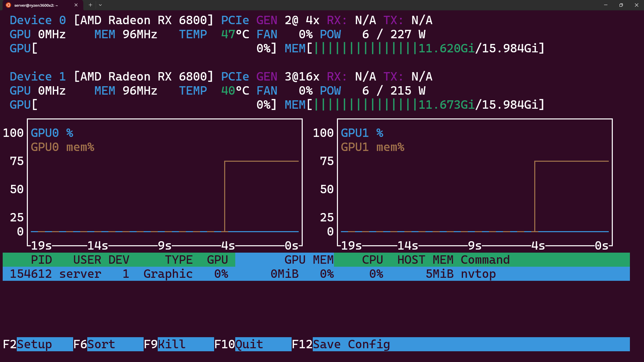This screenshot has width=644, height=362.
Task: Click the GPU0 mem% graph legend
Action: pos(62,147)
